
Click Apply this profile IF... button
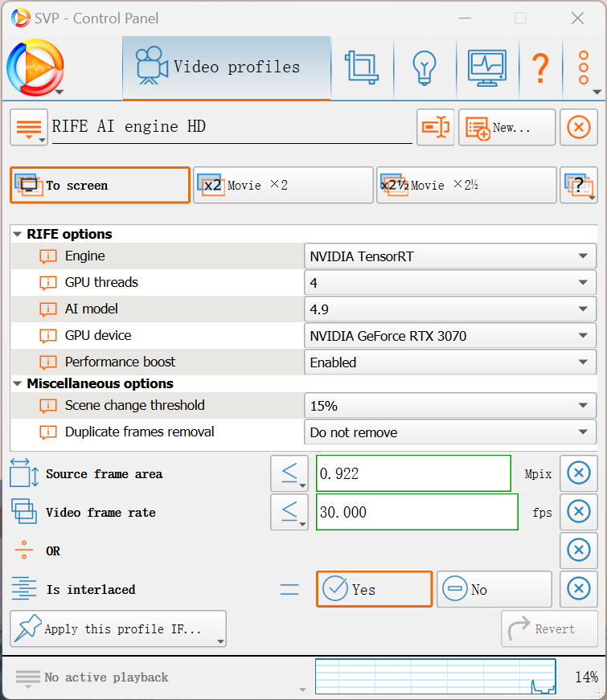[x=118, y=628]
